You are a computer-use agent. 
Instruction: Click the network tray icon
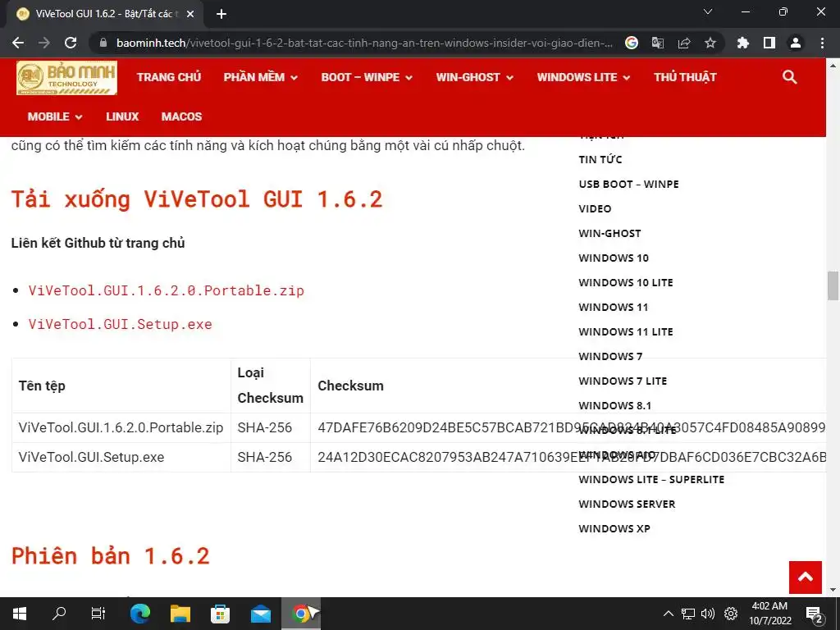[688, 614]
